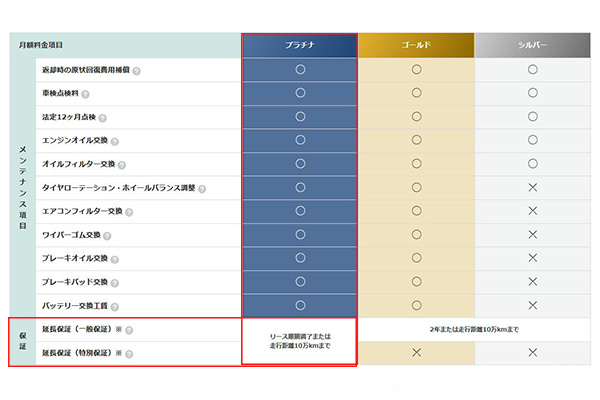Click Silver X mark in ワイパーゴム交換 row
Viewport: 600px width, 400px height.
coord(533,235)
